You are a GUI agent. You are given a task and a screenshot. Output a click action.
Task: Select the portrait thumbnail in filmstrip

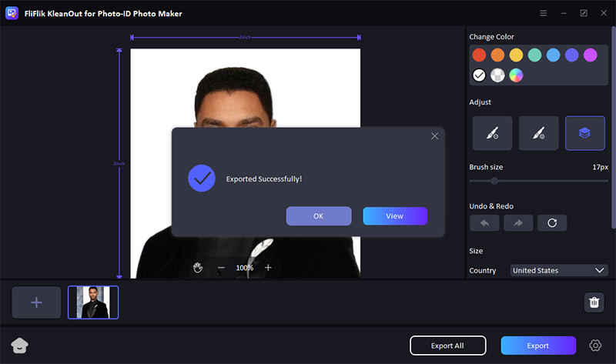[x=93, y=302]
